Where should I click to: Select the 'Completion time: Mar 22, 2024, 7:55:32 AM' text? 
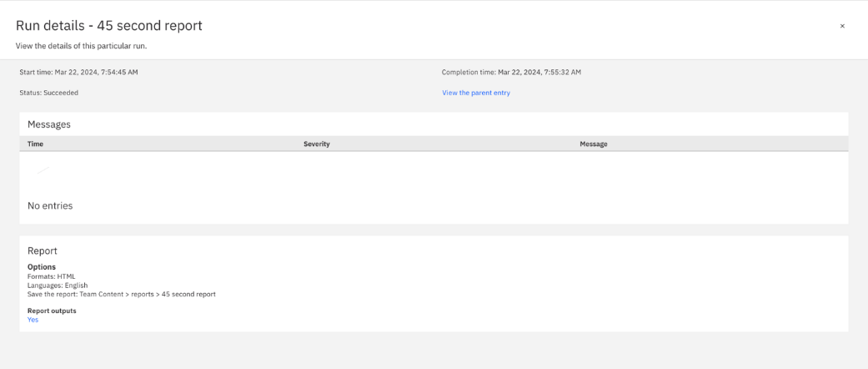tap(511, 72)
